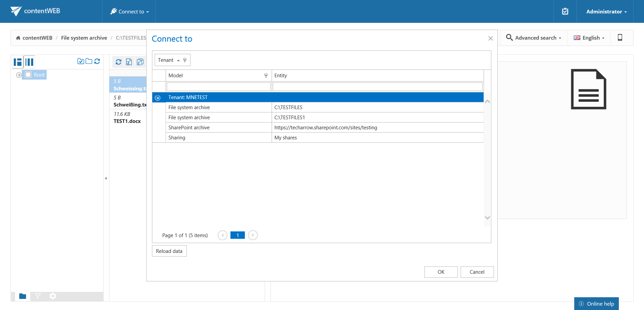
Task: Click the C:\TESTFILES breadcrumb item
Action: click(x=131, y=38)
